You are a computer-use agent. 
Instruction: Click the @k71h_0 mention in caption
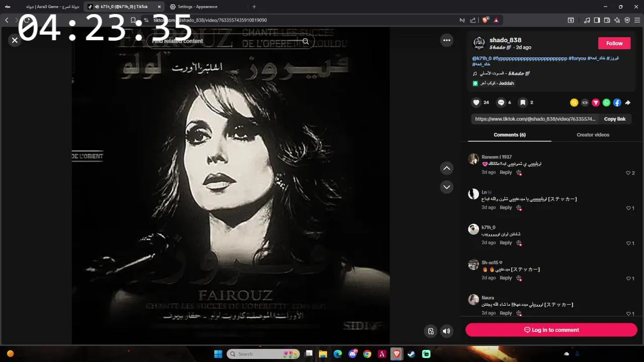[481, 58]
